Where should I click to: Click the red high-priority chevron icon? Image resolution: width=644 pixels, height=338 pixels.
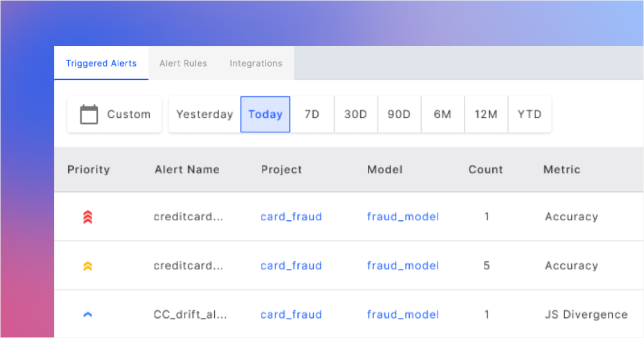pyautogui.click(x=88, y=216)
